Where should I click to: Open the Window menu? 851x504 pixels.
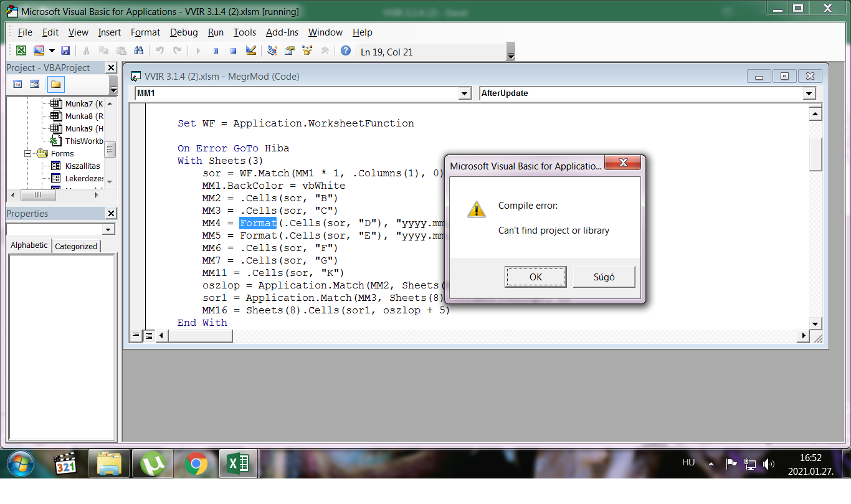point(325,32)
